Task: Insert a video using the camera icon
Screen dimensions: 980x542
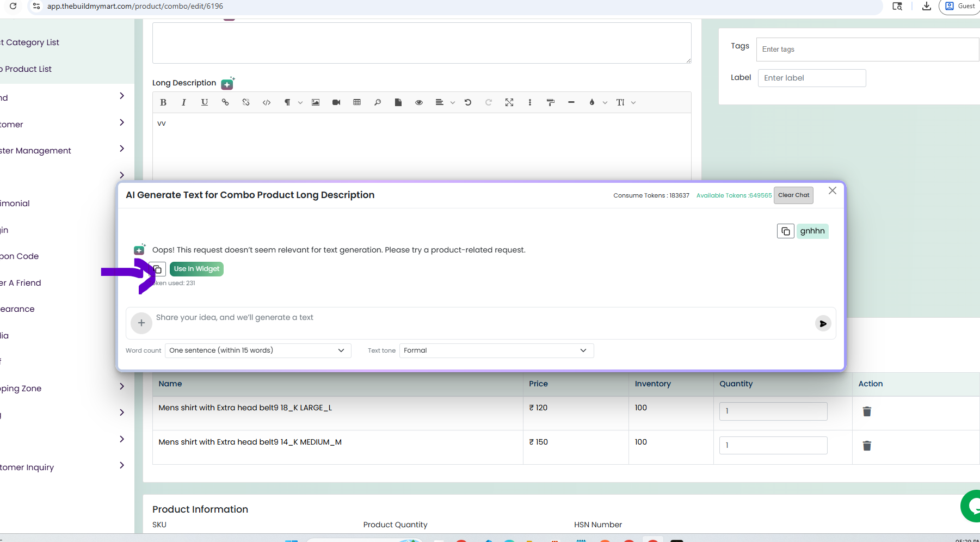Action: (336, 102)
